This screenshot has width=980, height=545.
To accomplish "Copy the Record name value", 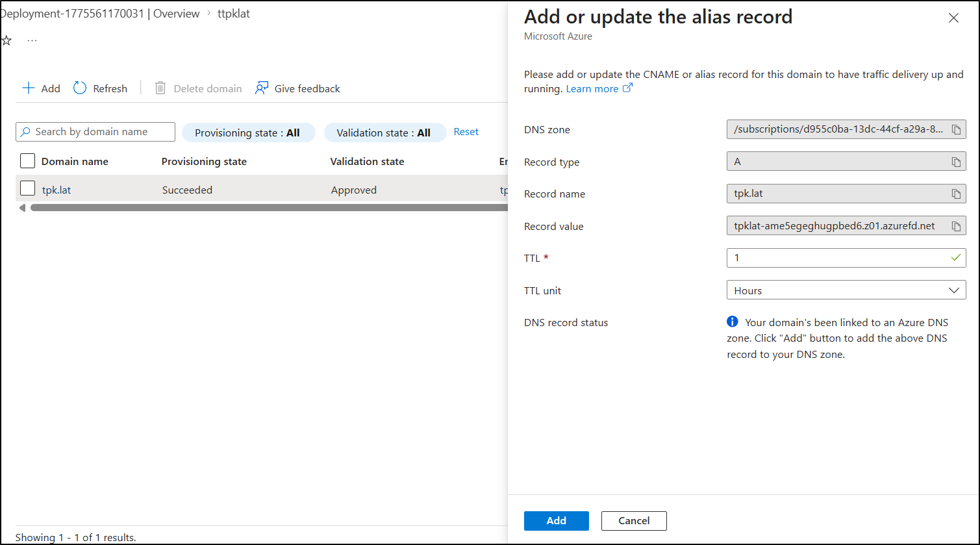I will coord(956,194).
